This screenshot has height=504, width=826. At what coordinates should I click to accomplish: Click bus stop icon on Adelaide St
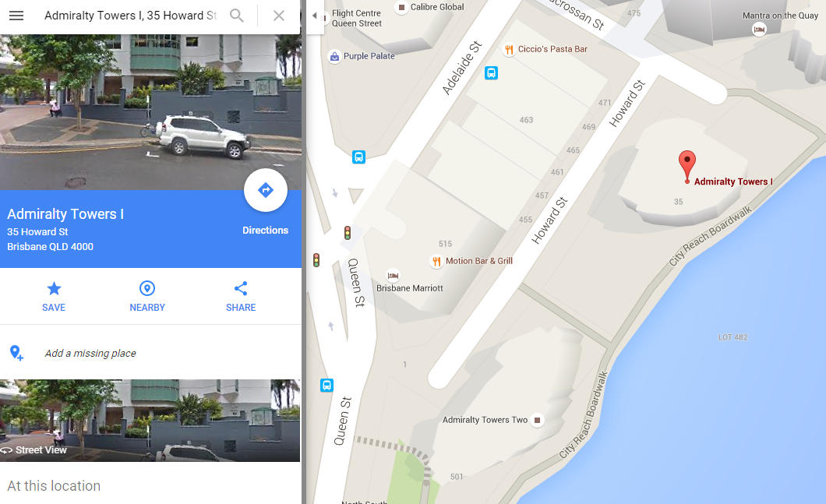click(x=491, y=72)
